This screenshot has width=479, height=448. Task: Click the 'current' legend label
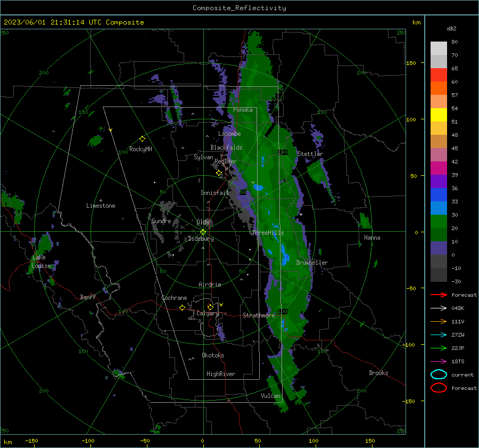(x=463, y=374)
